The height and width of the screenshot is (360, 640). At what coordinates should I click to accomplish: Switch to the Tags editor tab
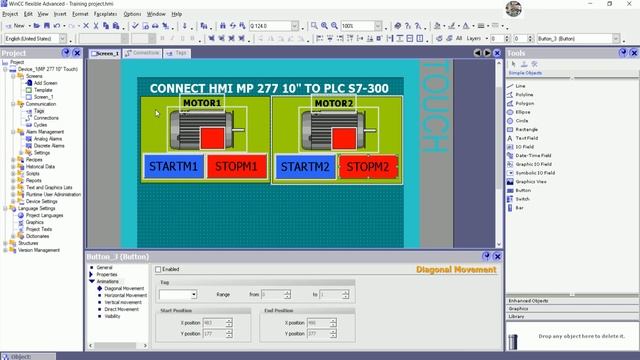point(177,53)
